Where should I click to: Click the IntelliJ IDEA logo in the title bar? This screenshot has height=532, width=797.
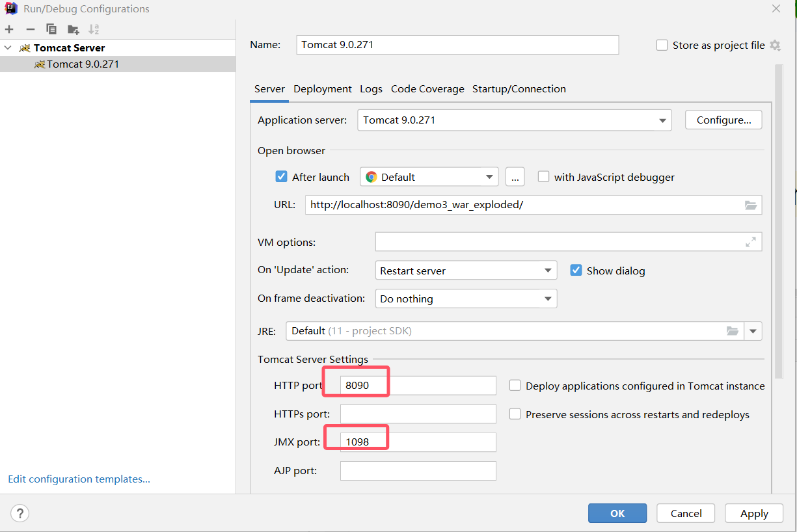pyautogui.click(x=11, y=9)
